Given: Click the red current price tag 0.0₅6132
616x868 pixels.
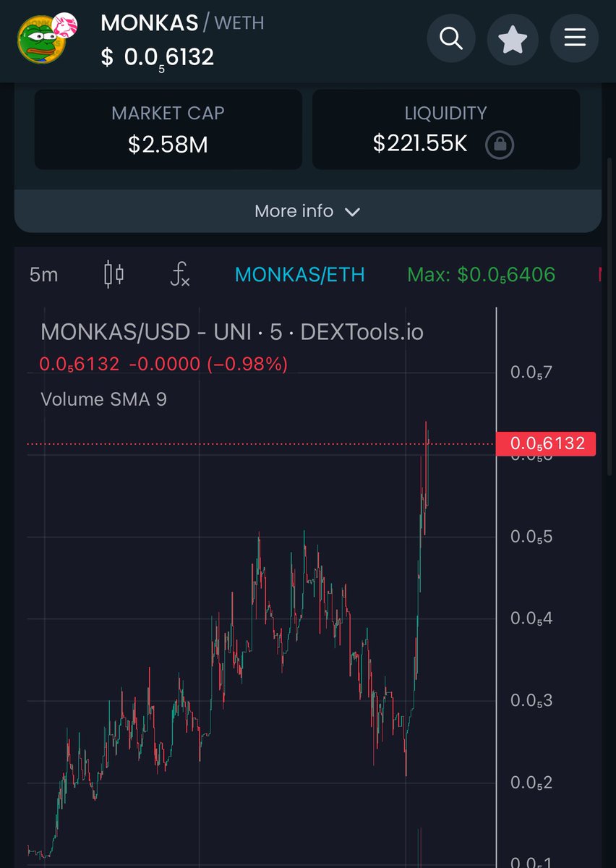Looking at the screenshot, I should 546,443.
